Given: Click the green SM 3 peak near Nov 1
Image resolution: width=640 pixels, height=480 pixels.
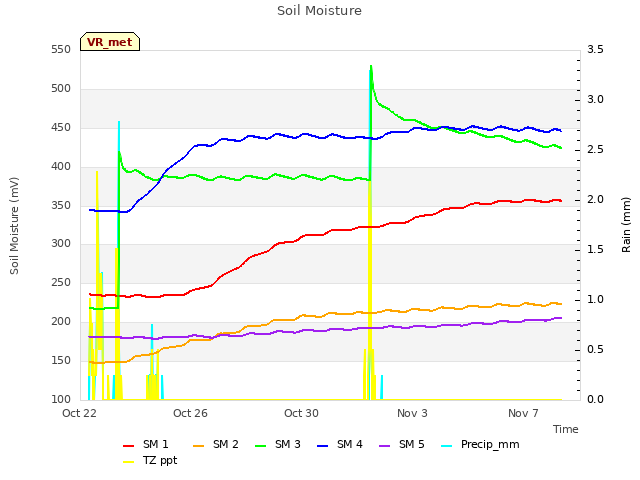Looking at the screenshot, I should point(371,66).
